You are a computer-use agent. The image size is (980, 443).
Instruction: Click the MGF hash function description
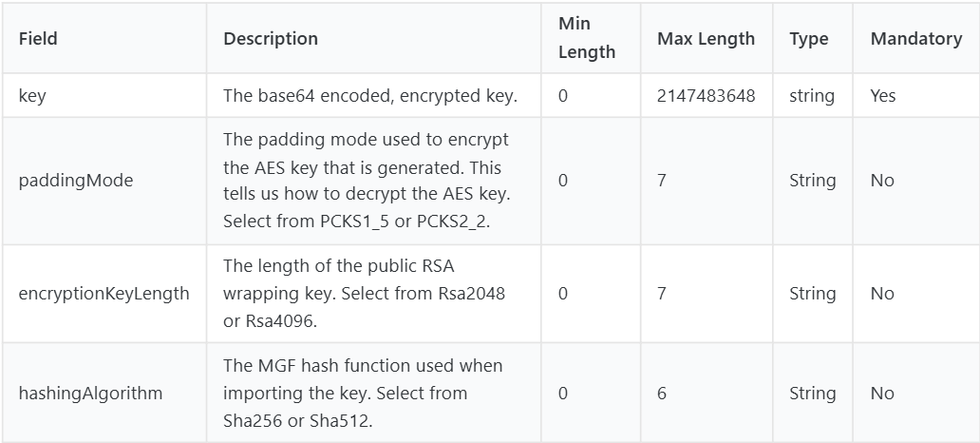click(x=363, y=393)
